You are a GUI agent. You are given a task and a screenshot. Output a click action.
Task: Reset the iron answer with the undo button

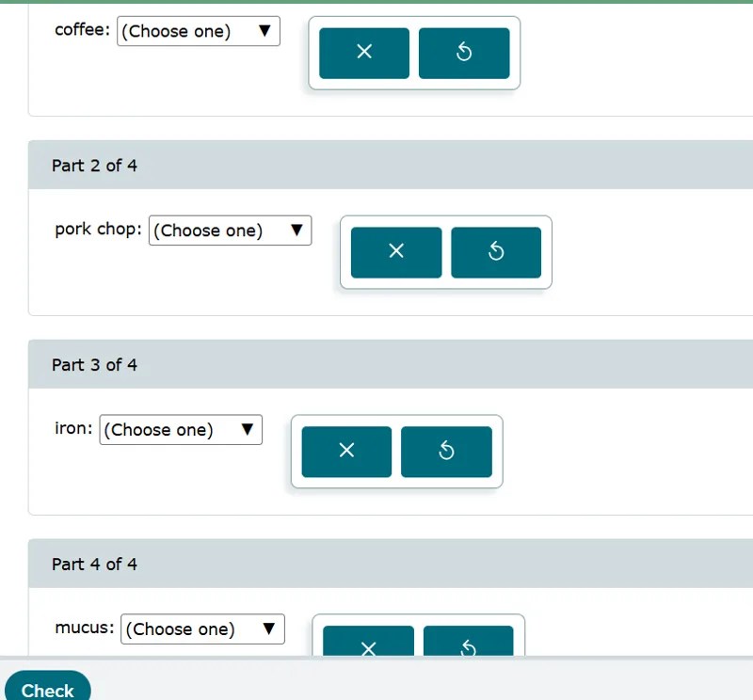[446, 452]
